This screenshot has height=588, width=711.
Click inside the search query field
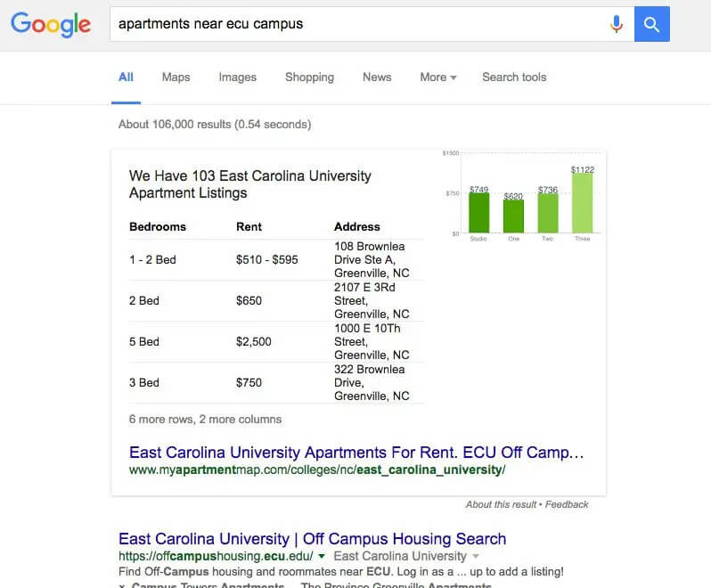point(358,24)
